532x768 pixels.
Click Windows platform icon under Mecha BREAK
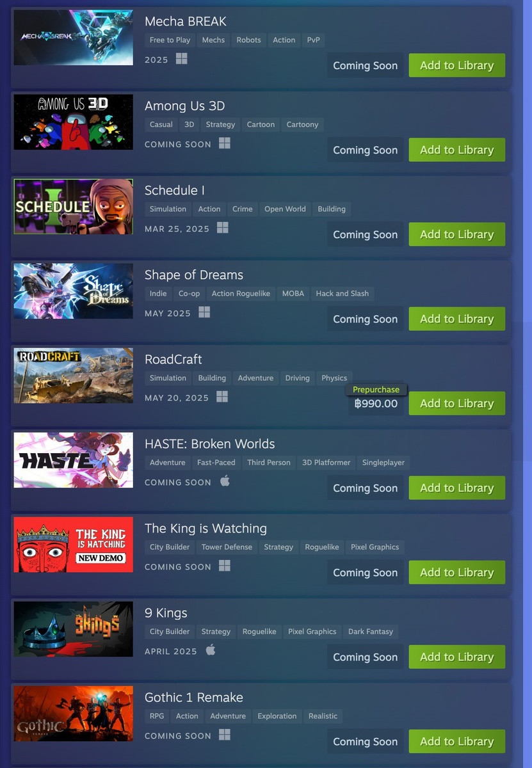[x=182, y=59]
